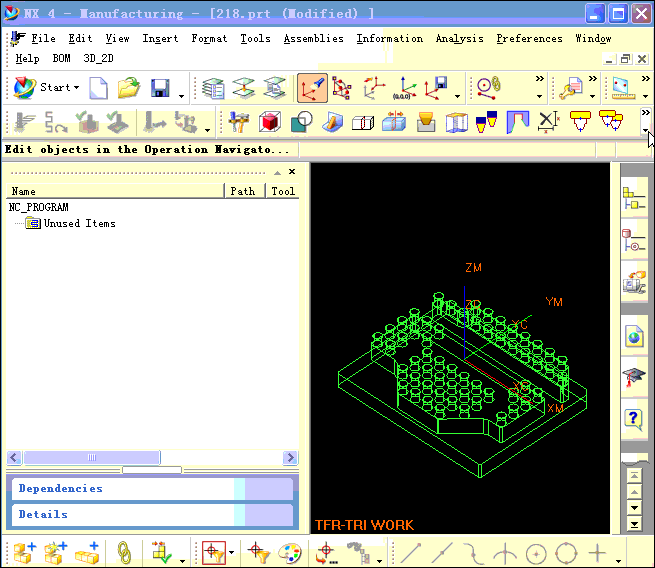Open the BOM menu

tap(61, 58)
